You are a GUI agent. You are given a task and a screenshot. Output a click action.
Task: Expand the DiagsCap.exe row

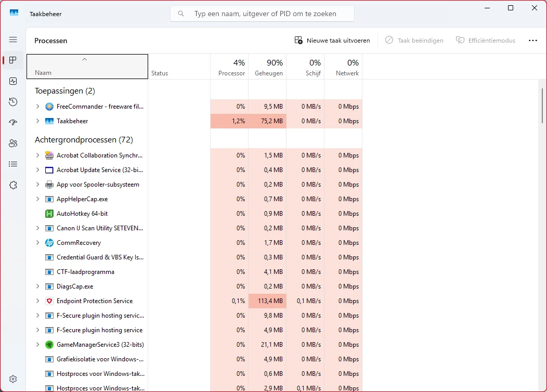pyautogui.click(x=37, y=286)
